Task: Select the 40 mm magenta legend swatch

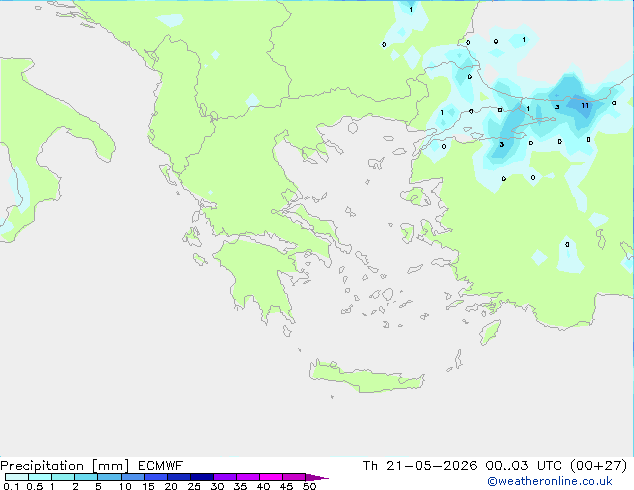Action: coord(271,477)
